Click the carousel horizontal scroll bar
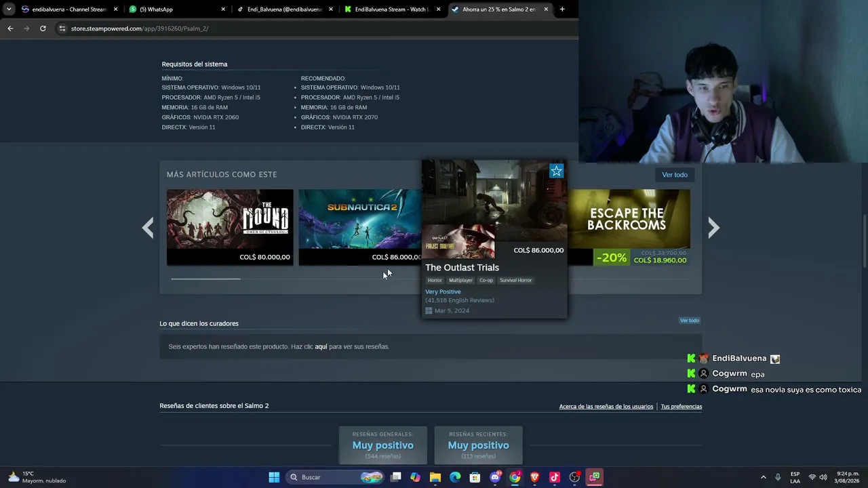868x488 pixels. 205,279
